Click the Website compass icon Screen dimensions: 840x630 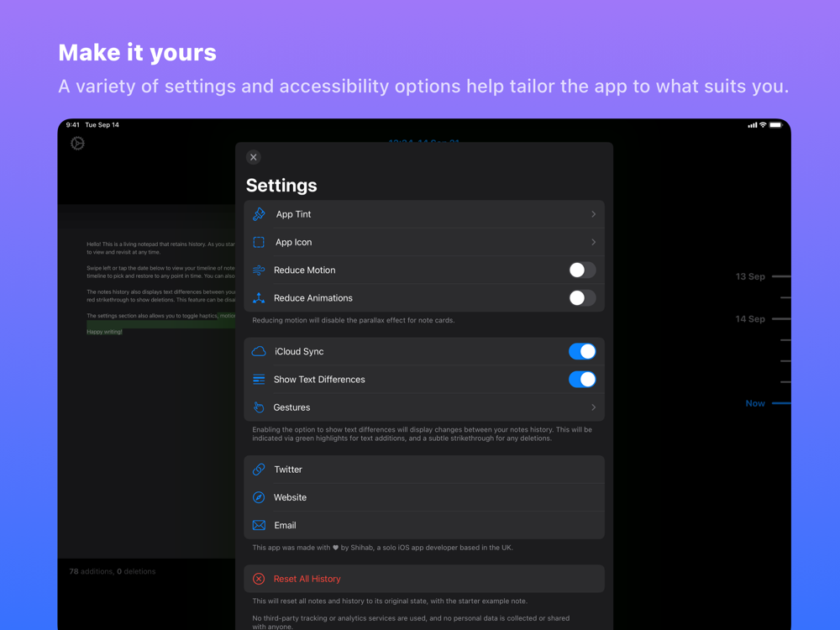coord(259,497)
